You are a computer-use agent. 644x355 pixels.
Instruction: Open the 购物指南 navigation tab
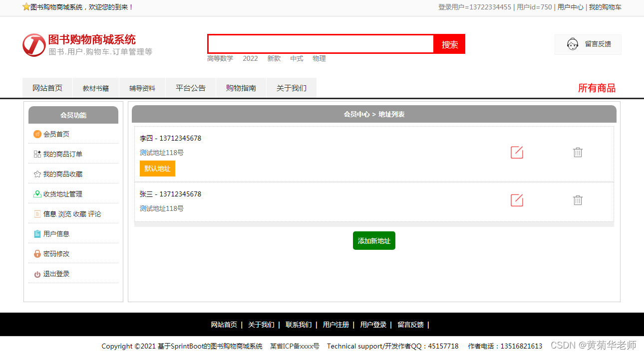coord(241,88)
